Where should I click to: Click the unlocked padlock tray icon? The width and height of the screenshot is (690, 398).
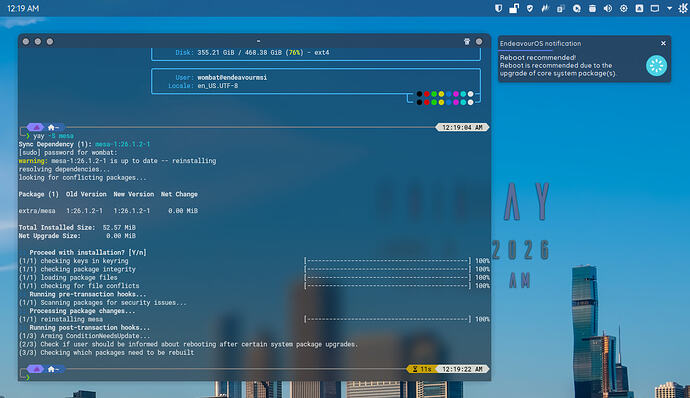point(514,8)
